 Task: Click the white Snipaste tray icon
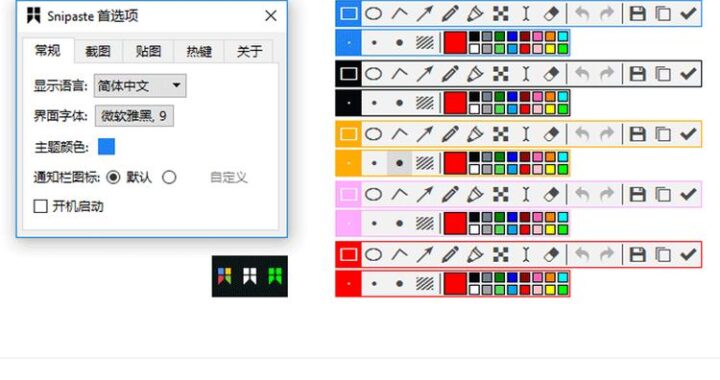coord(250,276)
